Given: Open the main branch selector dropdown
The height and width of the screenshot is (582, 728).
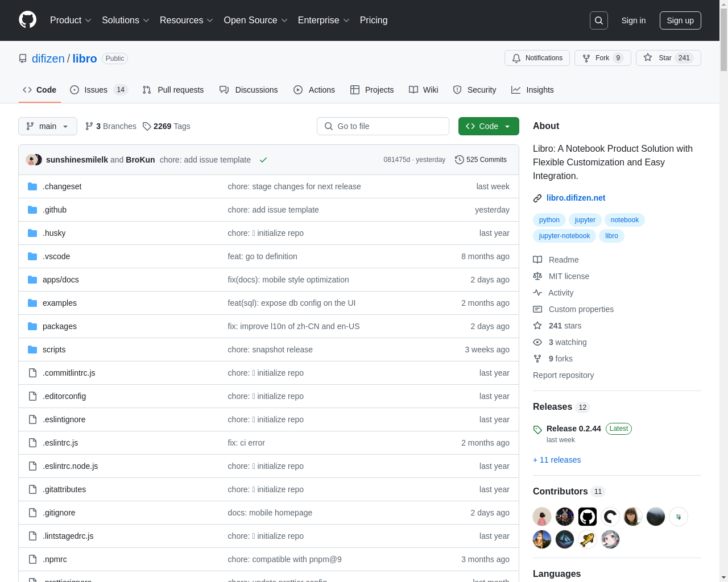Looking at the screenshot, I should pos(48,126).
